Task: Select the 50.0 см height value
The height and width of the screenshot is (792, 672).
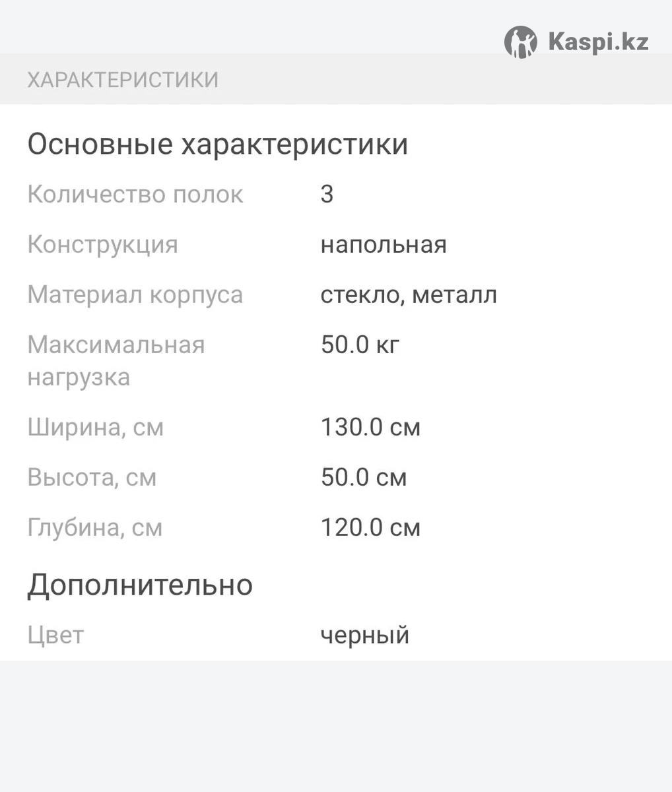Action: 364,478
